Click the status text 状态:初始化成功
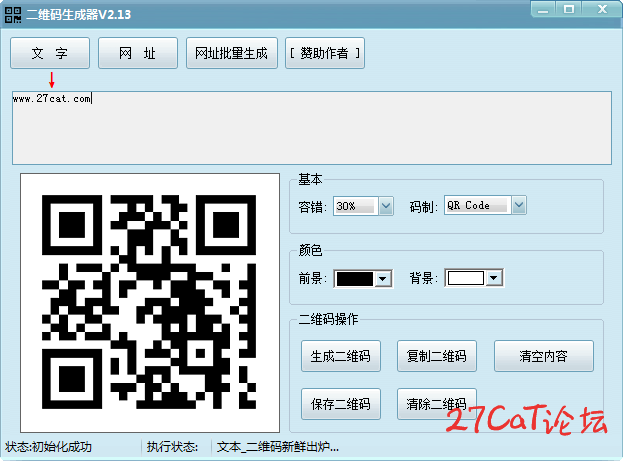 48,447
